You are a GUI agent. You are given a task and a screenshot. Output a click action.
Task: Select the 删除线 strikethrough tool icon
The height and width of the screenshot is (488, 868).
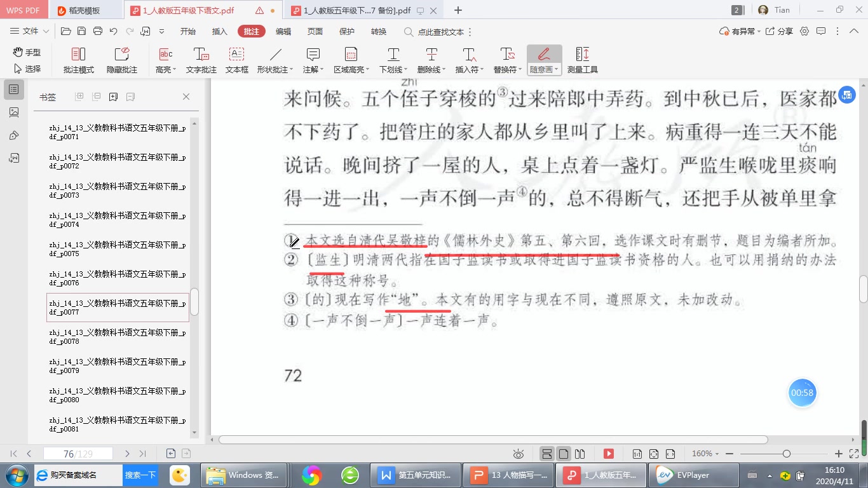pos(431,54)
